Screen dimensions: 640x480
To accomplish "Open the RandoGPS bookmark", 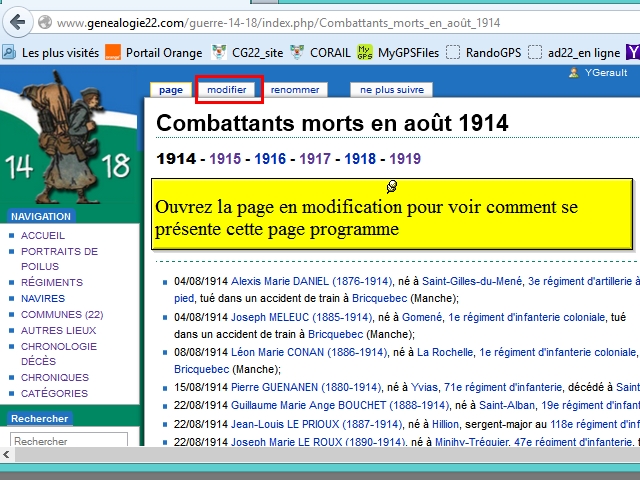I will pos(484,53).
